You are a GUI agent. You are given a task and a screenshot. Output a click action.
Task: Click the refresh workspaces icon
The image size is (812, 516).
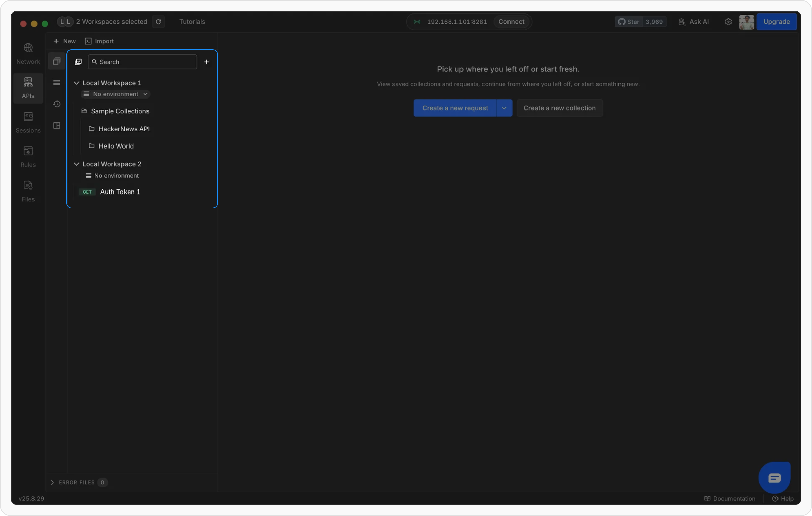[158, 22]
